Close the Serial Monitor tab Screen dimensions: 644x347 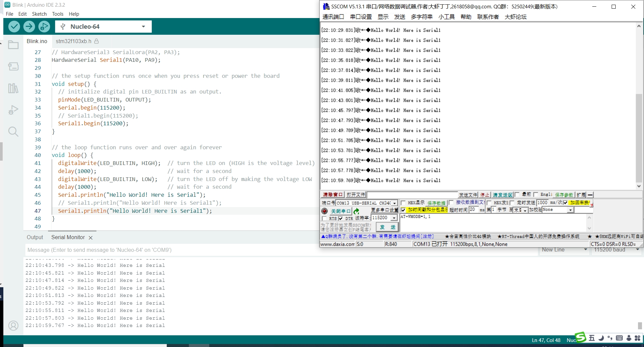(90, 237)
